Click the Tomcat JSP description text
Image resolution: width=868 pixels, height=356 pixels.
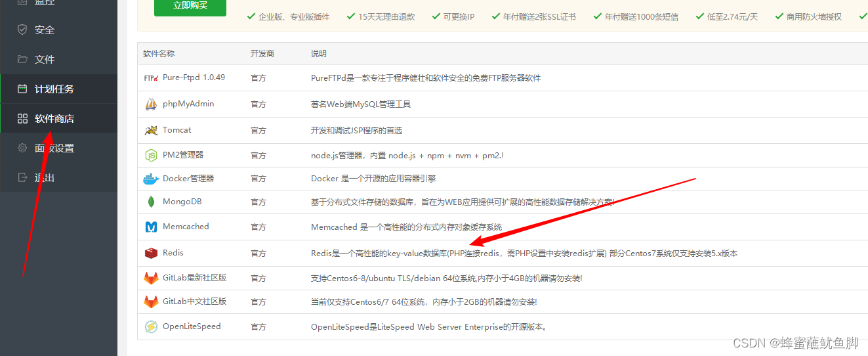coord(356,131)
